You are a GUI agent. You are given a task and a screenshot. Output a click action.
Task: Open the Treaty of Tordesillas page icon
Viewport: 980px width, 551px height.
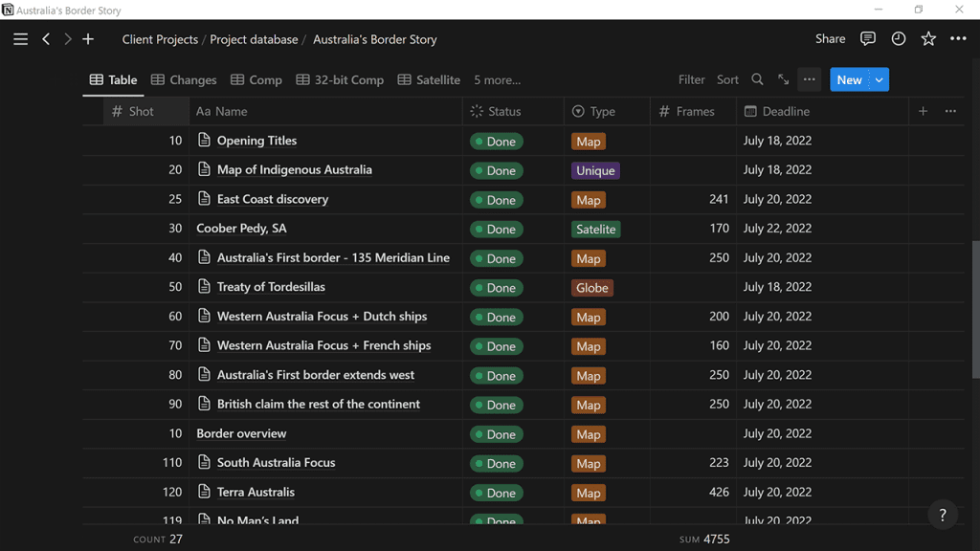point(204,286)
